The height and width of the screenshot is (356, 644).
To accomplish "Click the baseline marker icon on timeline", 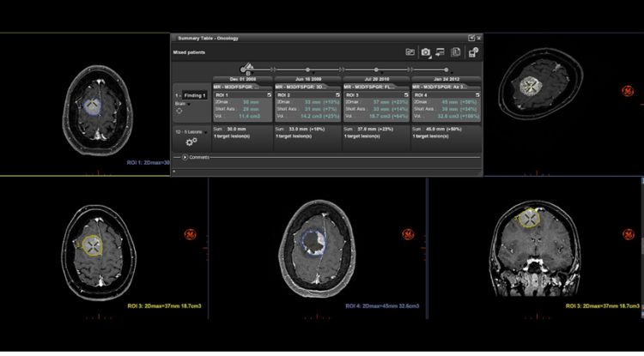I will pos(247,66).
